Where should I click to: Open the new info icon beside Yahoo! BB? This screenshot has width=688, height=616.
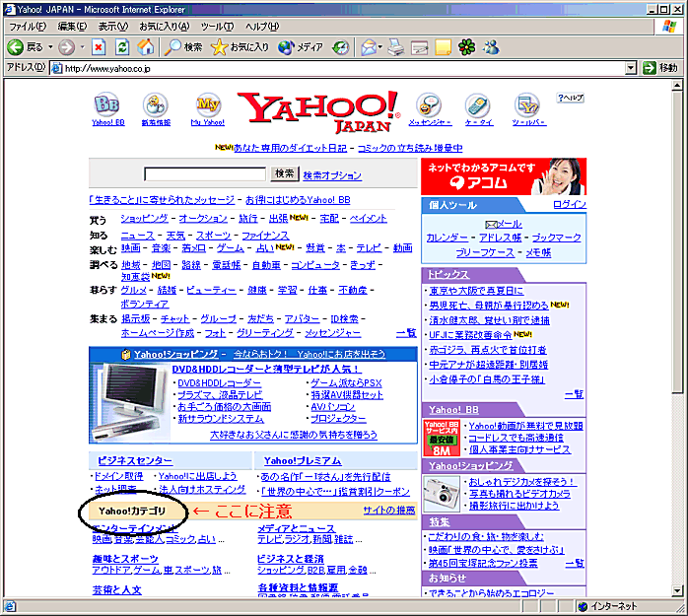pyautogui.click(x=156, y=105)
